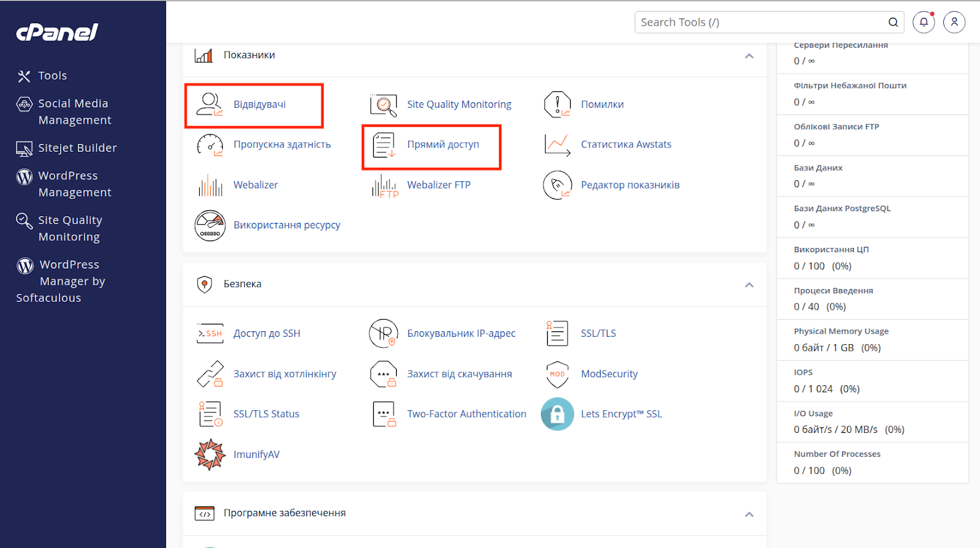This screenshot has width=980, height=548.
Task: Click the Пропускна здатність gauge icon
Action: tap(210, 145)
